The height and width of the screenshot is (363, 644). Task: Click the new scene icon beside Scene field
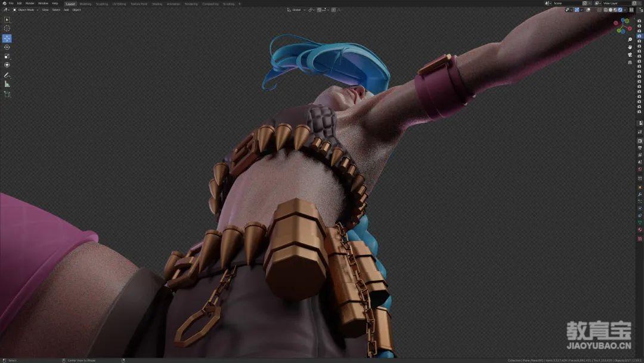(584, 4)
